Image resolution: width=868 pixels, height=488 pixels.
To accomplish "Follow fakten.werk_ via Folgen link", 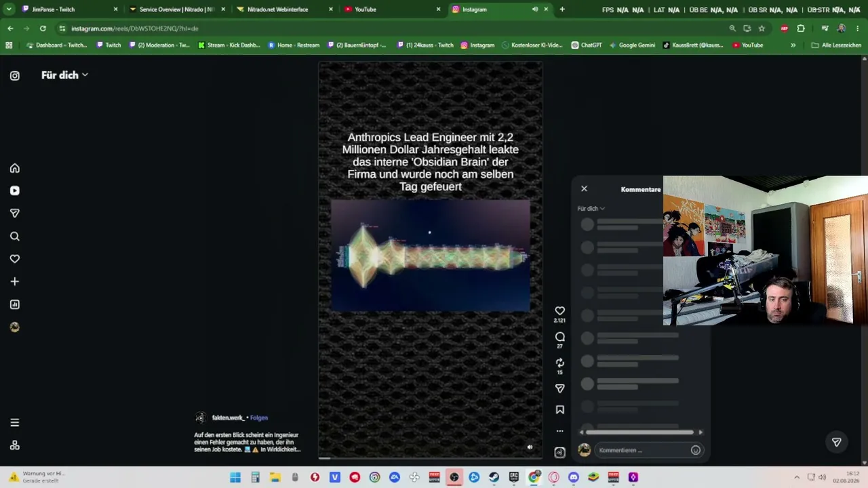I will [259, 418].
